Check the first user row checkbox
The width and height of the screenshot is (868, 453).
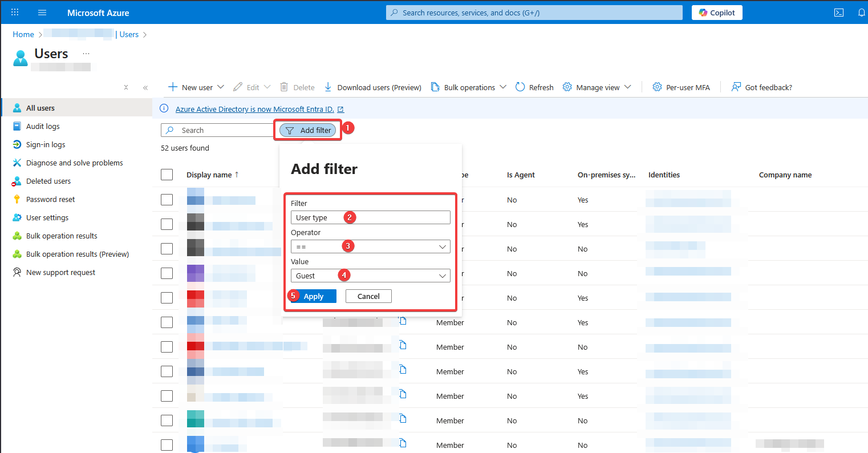167,200
